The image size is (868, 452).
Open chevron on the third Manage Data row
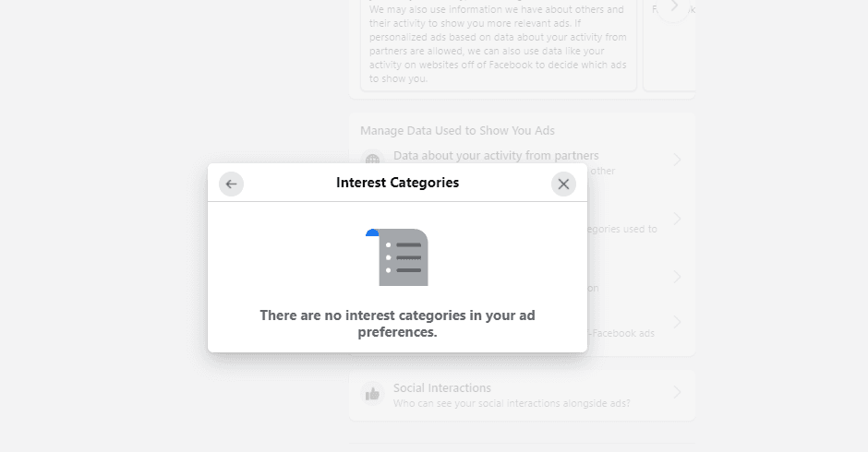click(x=677, y=277)
